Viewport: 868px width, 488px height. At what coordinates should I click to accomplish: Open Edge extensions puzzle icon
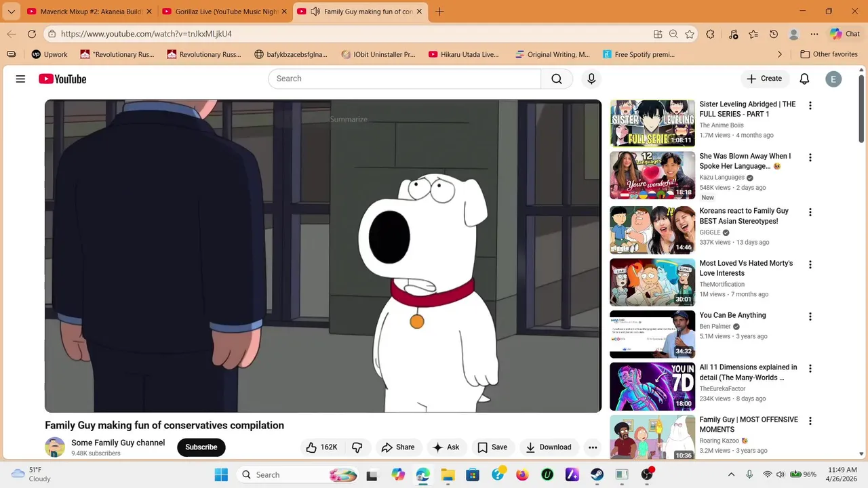point(710,34)
